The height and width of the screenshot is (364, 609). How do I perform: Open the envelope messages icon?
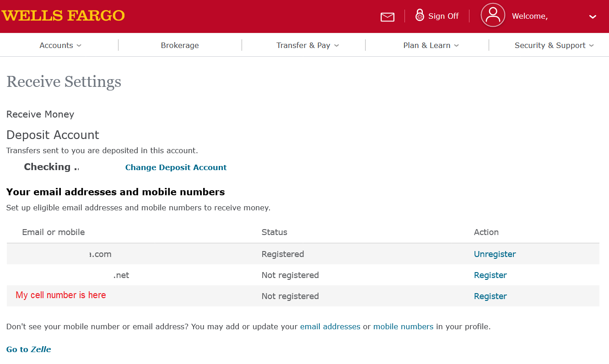[x=387, y=17]
